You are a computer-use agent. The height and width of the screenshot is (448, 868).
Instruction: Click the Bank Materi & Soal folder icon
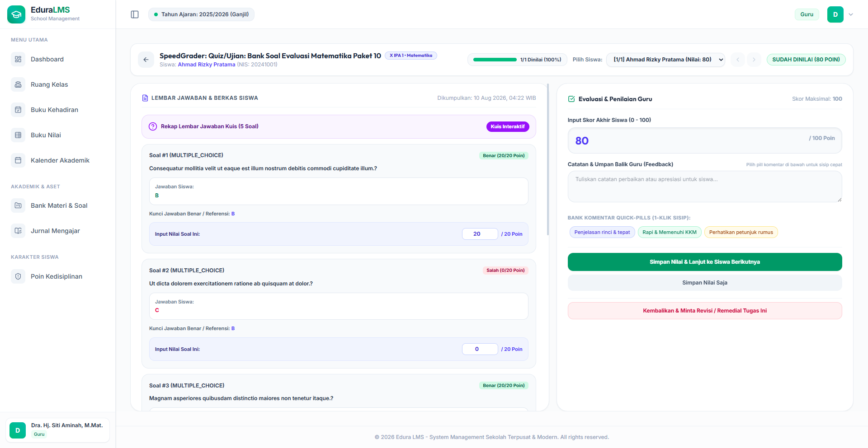click(x=18, y=205)
